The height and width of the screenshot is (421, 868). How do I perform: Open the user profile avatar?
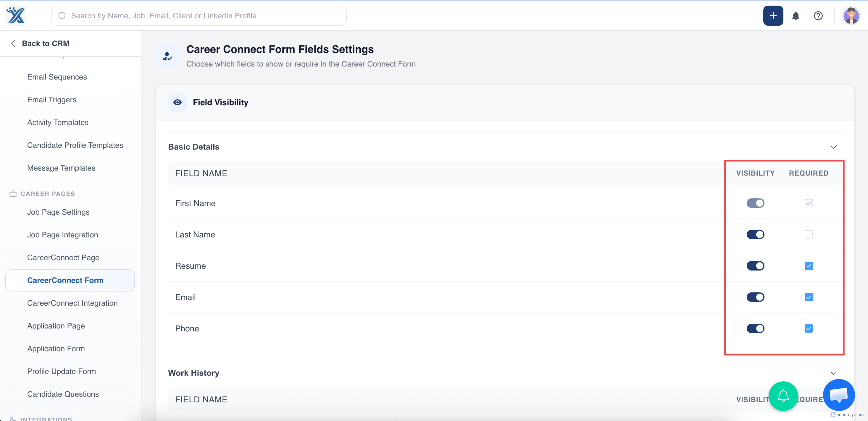pyautogui.click(x=851, y=16)
